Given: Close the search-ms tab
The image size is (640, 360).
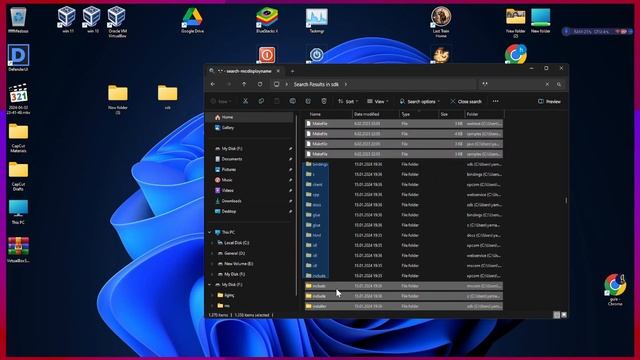Looking at the screenshot, I should (278, 71).
